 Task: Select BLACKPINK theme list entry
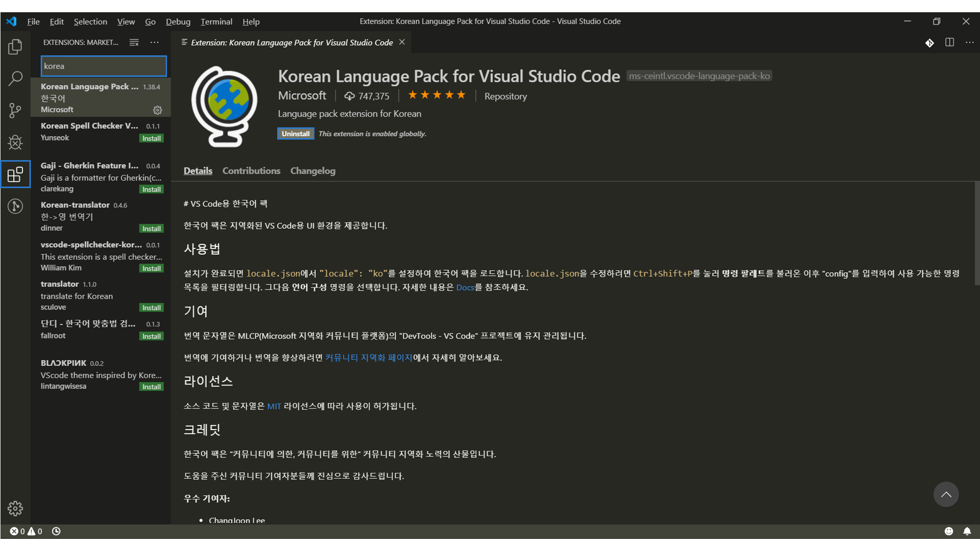(x=101, y=374)
